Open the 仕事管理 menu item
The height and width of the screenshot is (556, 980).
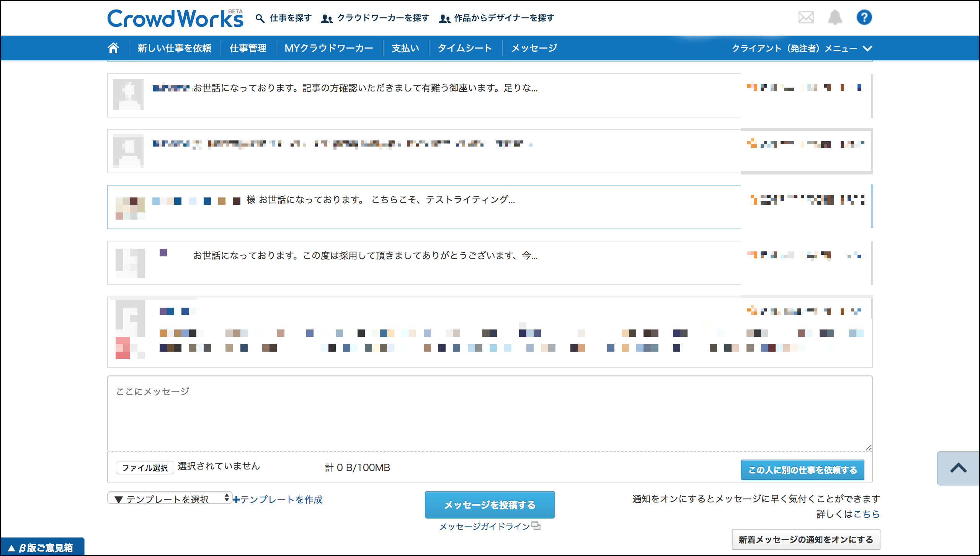(248, 48)
